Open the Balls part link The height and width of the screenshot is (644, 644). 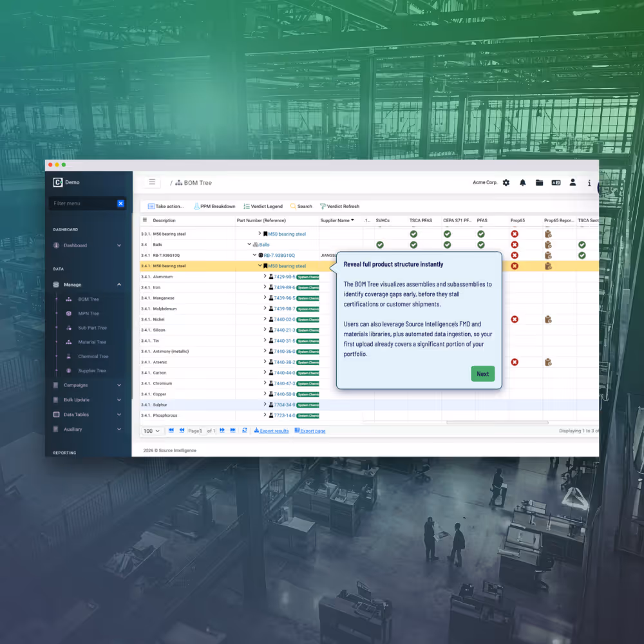264,245
